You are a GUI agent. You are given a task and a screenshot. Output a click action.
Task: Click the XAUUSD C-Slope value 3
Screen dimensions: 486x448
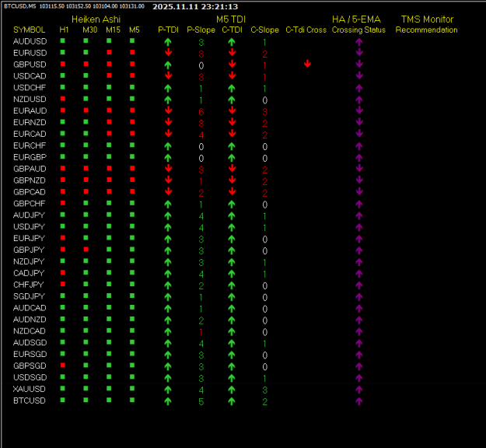coord(264,390)
